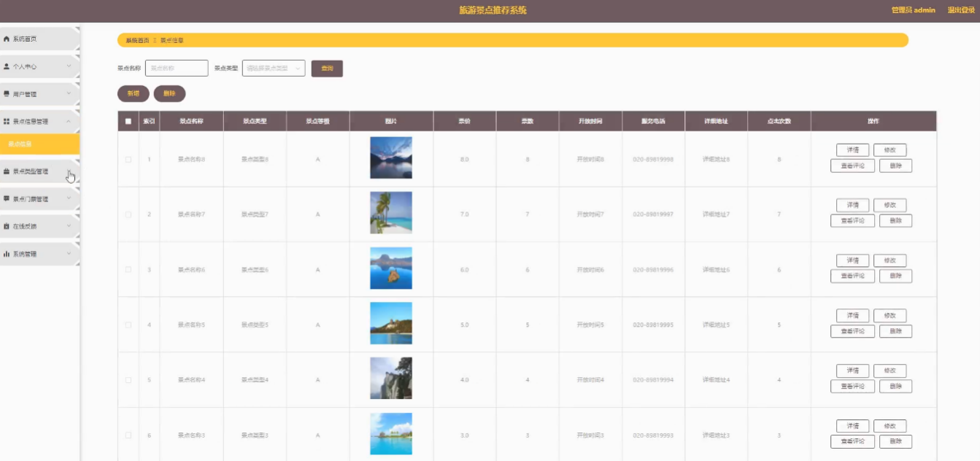
Task: Click 修改 for row 景点名称7
Action: [x=890, y=206]
